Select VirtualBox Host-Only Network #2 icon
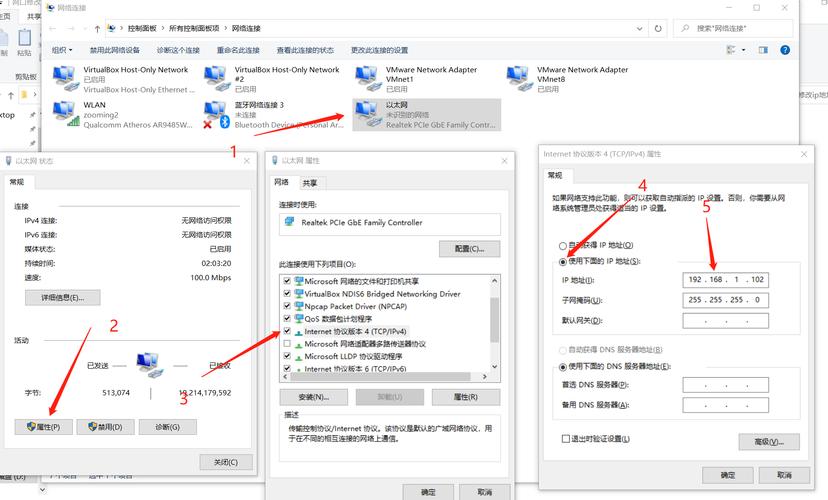Screen dimensions: 828x500 [x=217, y=78]
